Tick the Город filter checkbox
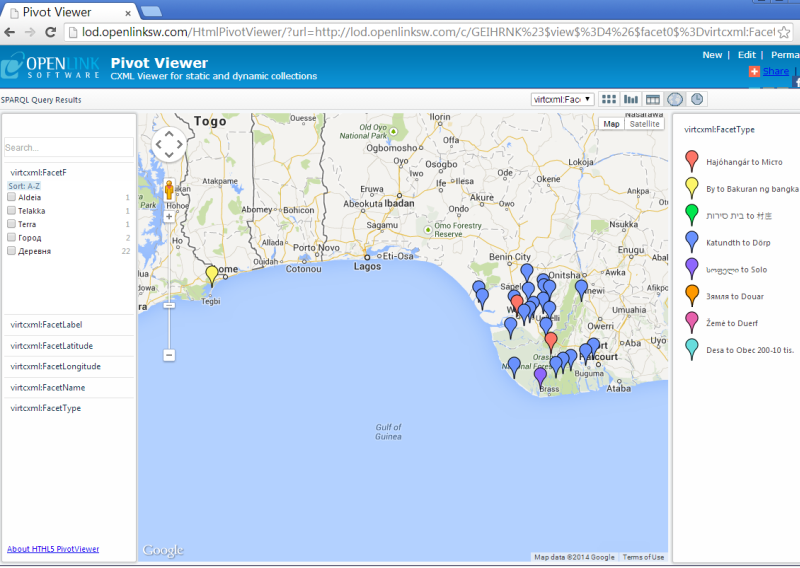This screenshot has width=800, height=568. pos(11,238)
